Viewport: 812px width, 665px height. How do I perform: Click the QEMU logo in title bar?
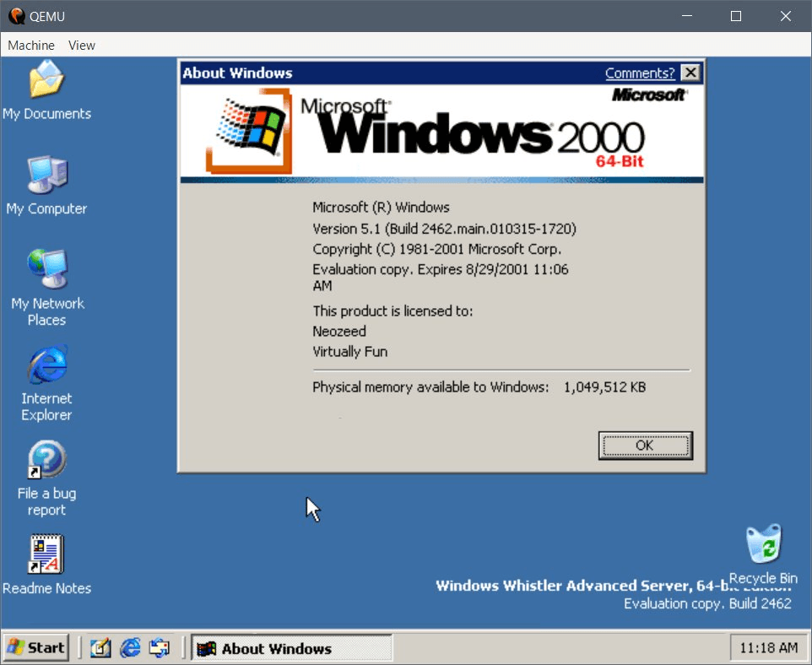(x=17, y=16)
